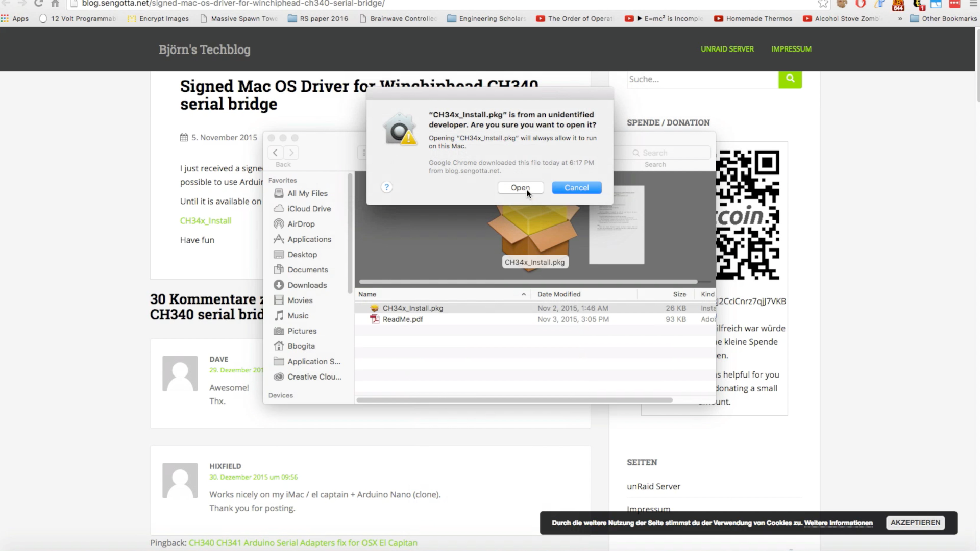Open the UNRAID SERVER menu item
The width and height of the screenshot is (980, 551).
(x=727, y=49)
